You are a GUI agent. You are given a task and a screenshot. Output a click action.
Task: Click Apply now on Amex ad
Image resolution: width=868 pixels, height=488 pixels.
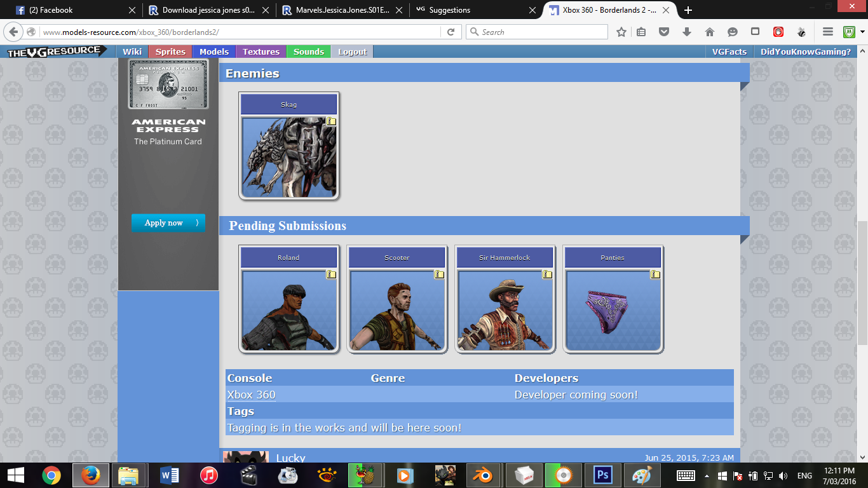tap(168, 223)
